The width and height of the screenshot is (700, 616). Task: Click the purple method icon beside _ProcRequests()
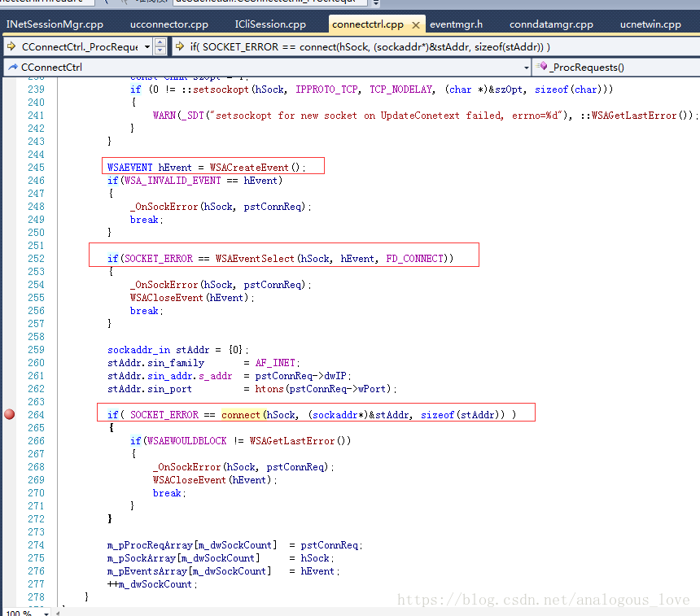[542, 67]
